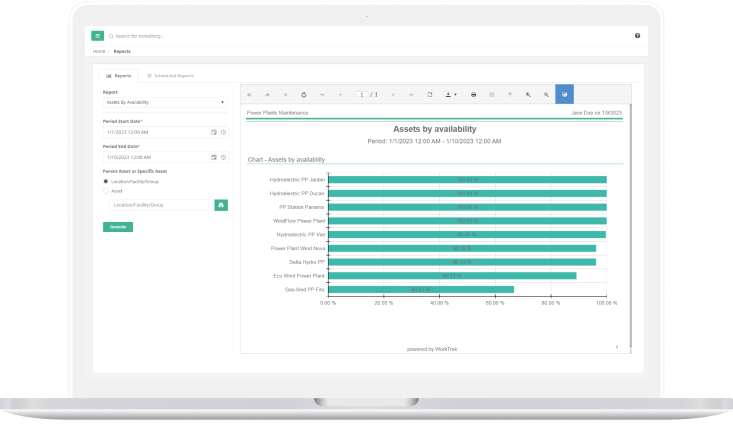This screenshot has height=438, width=733.
Task: Switch to the Scheduled Reports tab
Action: [170, 75]
